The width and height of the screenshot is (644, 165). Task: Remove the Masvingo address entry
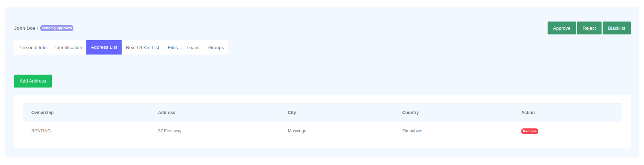pos(530,131)
